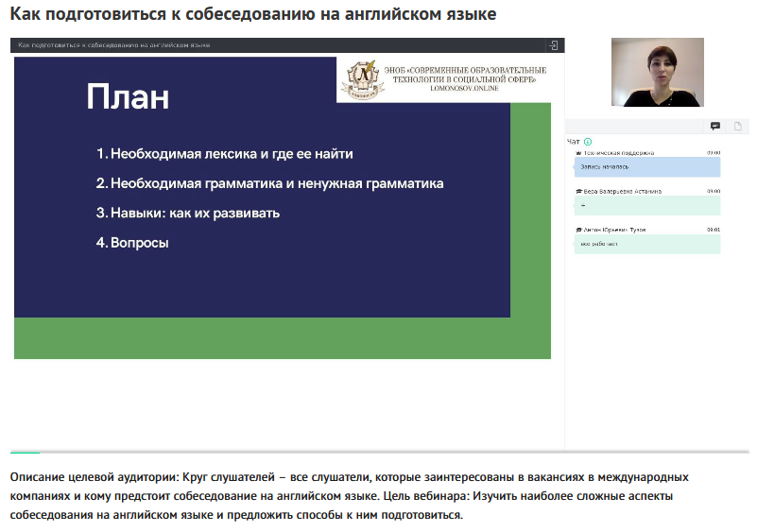This screenshot has width=757, height=532.
Task: Click the page heading about interview preparation
Action: tap(252, 15)
